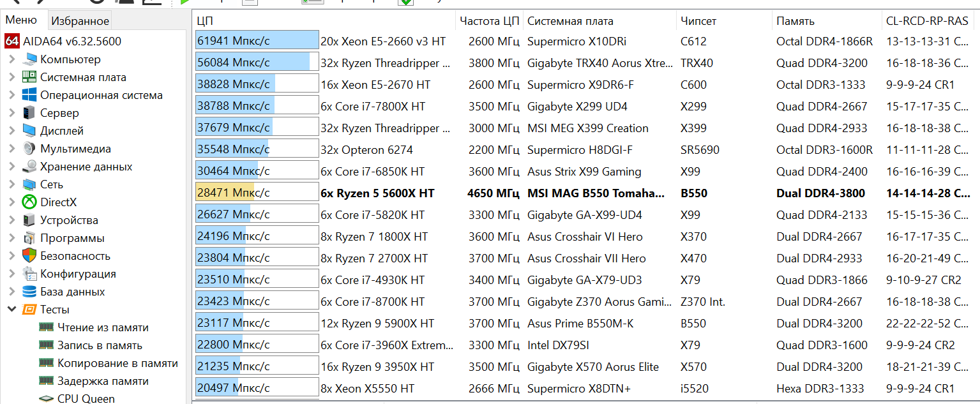The image size is (980, 404).
Task: Click the MSI MEG X399 Creation cell
Action: coord(588,128)
